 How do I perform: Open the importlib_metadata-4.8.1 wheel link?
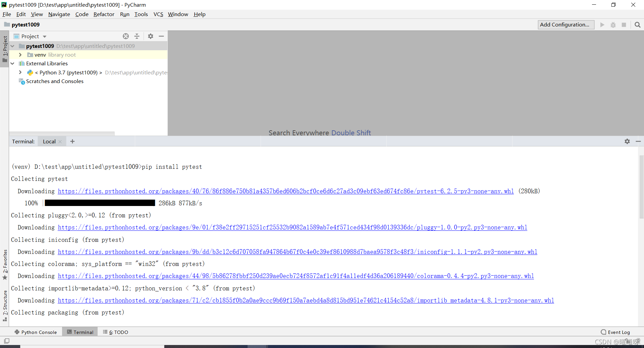click(x=306, y=300)
